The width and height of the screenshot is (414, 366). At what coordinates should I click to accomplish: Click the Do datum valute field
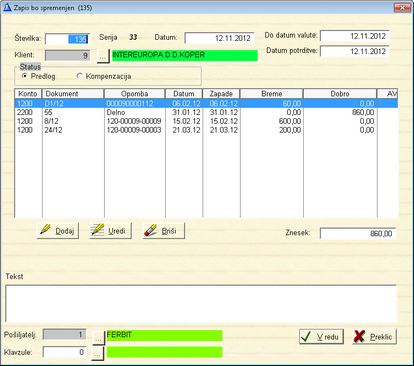click(355, 36)
